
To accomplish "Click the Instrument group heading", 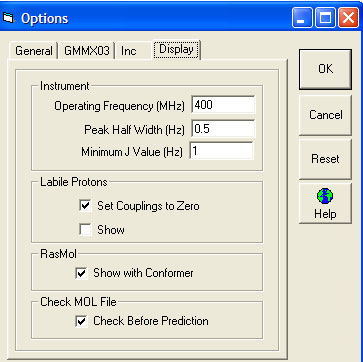I will (65, 86).
